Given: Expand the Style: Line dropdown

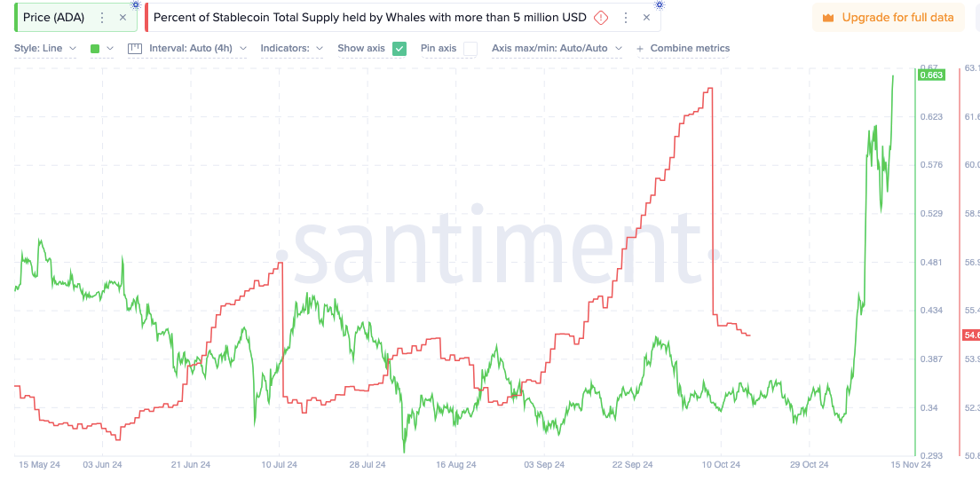Looking at the screenshot, I should [x=44, y=49].
